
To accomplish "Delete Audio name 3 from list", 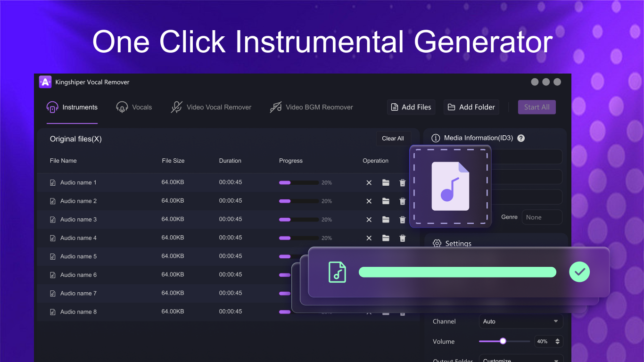I will coord(402,219).
